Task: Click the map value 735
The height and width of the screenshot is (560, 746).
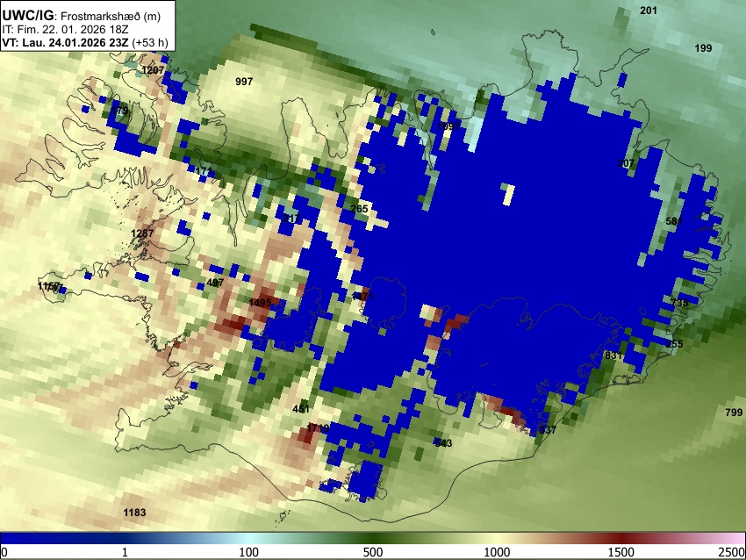Action: pos(679,303)
